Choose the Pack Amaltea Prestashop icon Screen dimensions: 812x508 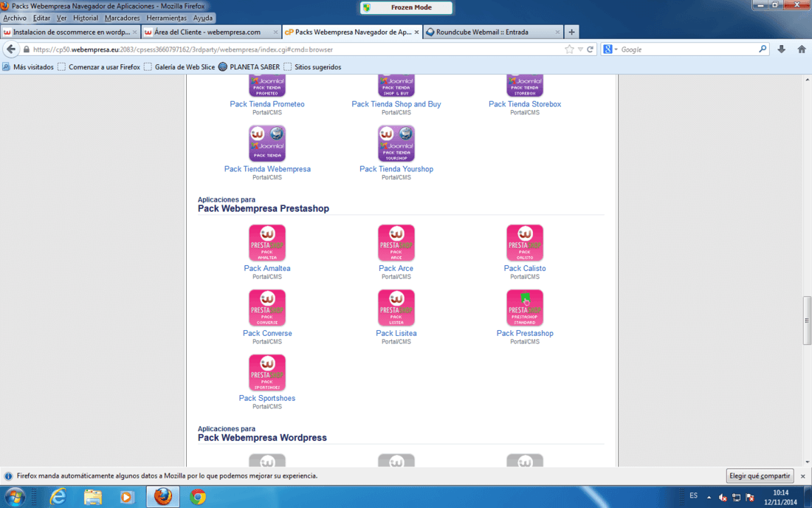tap(267, 243)
